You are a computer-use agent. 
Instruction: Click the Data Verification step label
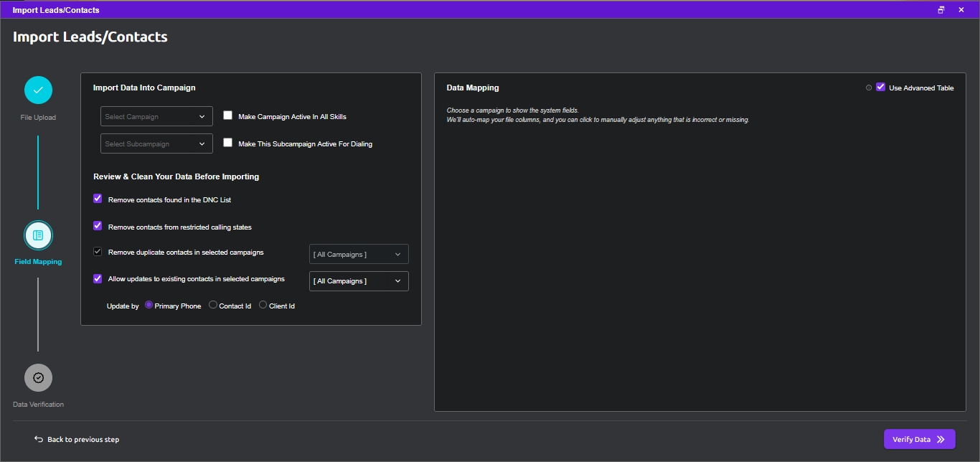tap(38, 405)
